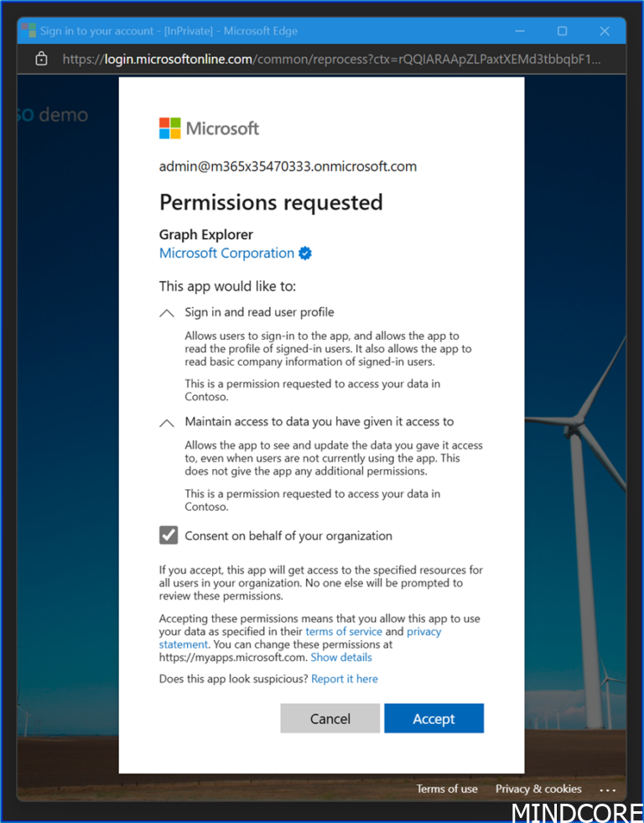
Task: Open the ellipsis menu near Privacy & cookies
Action: (608, 789)
